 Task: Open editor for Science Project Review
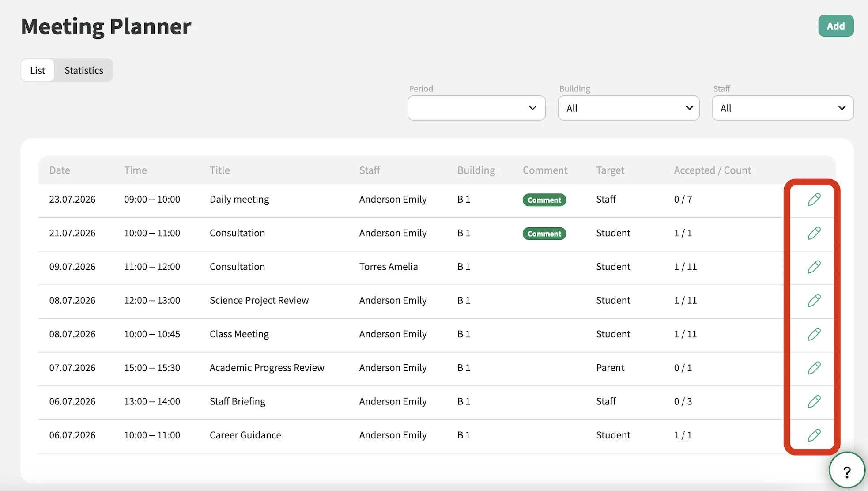point(814,301)
